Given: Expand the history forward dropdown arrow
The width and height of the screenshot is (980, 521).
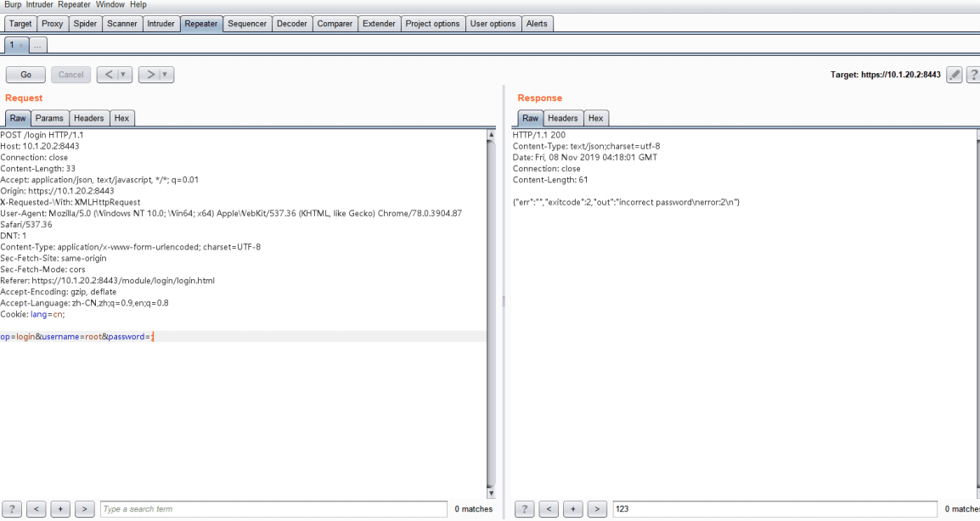Looking at the screenshot, I should [x=166, y=75].
